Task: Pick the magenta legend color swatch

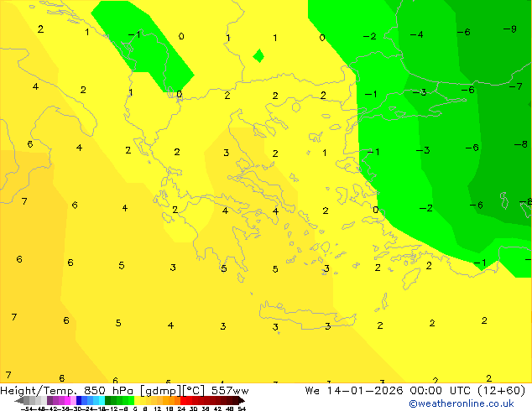Action: click(x=67, y=400)
